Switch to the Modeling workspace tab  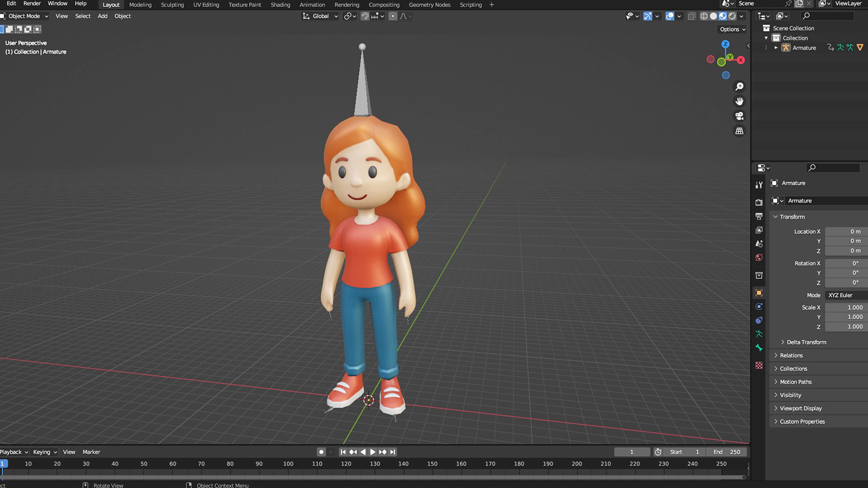pos(140,5)
